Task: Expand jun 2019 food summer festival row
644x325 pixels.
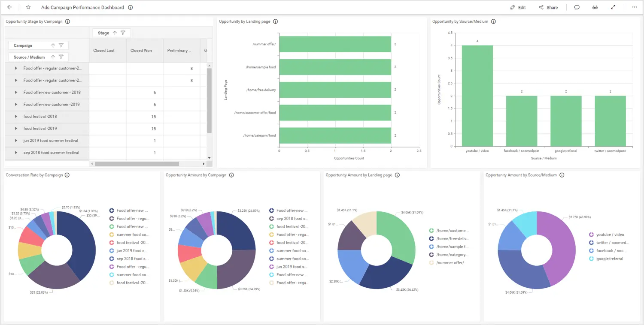Action: point(16,141)
